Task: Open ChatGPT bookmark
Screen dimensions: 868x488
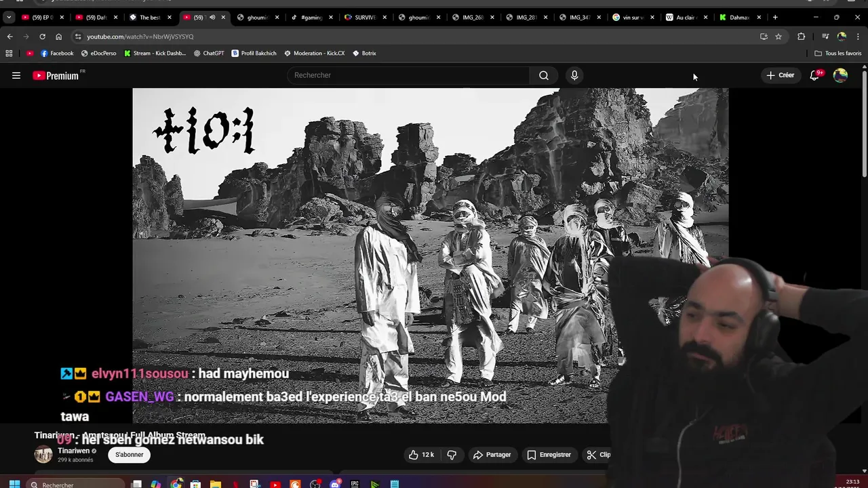Action: tap(209, 53)
